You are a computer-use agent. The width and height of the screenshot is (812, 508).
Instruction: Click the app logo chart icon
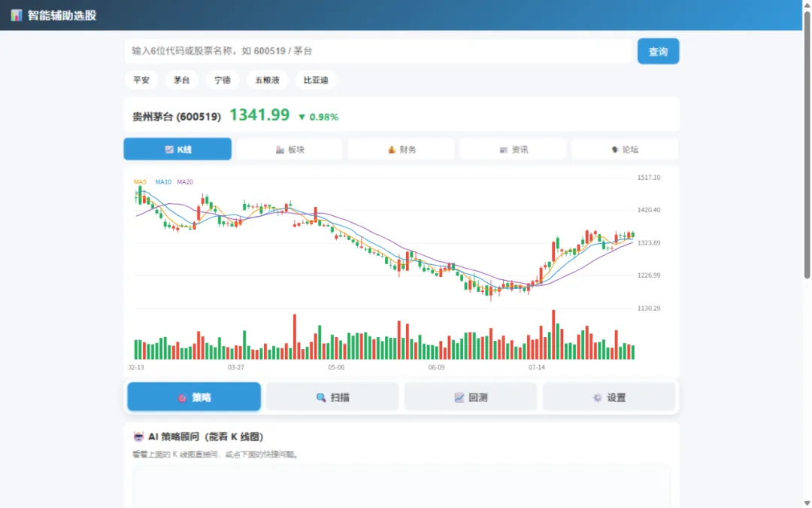click(17, 15)
